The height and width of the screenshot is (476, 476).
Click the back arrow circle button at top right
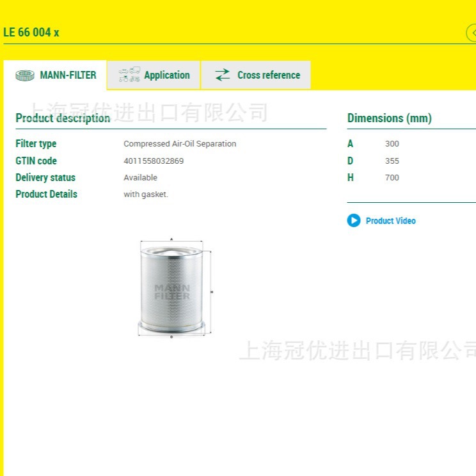[x=472, y=33]
